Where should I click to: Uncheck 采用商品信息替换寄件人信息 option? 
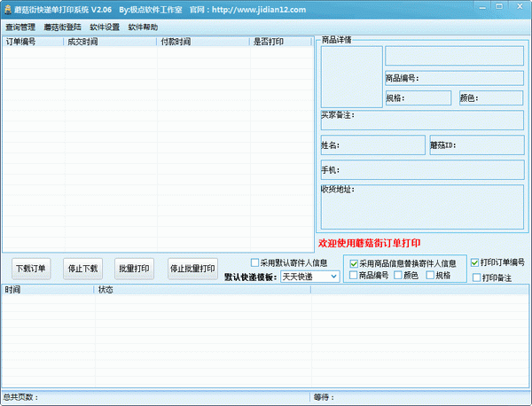pyautogui.click(x=355, y=263)
